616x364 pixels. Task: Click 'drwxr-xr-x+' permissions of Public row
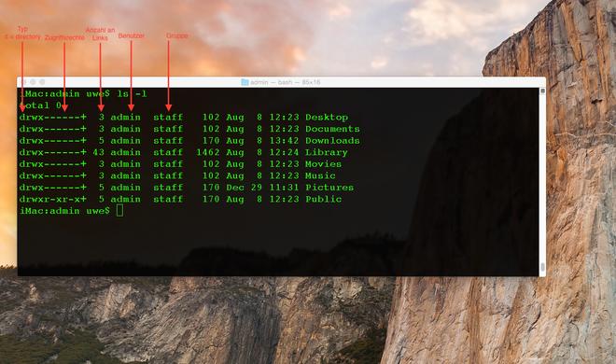52,199
